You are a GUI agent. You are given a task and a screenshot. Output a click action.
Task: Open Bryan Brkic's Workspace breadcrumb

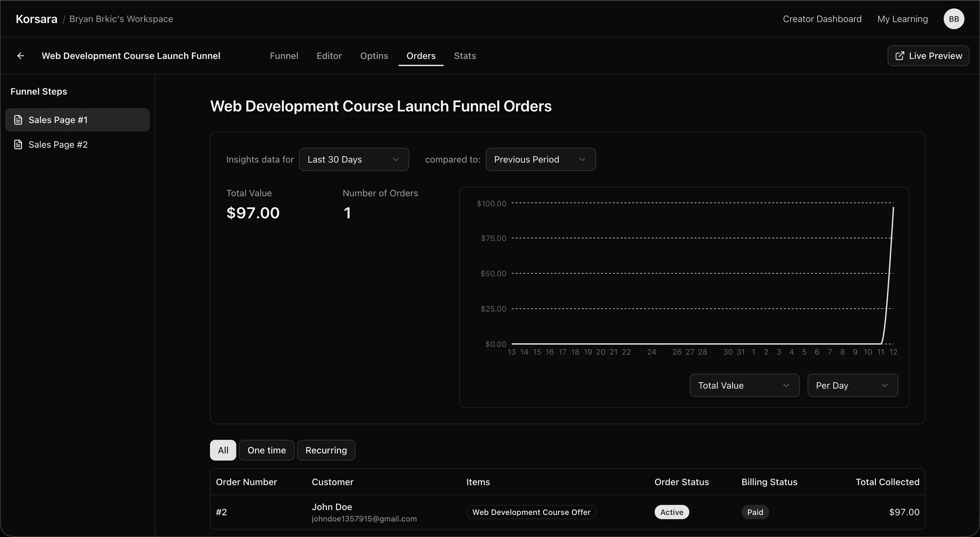121,19
